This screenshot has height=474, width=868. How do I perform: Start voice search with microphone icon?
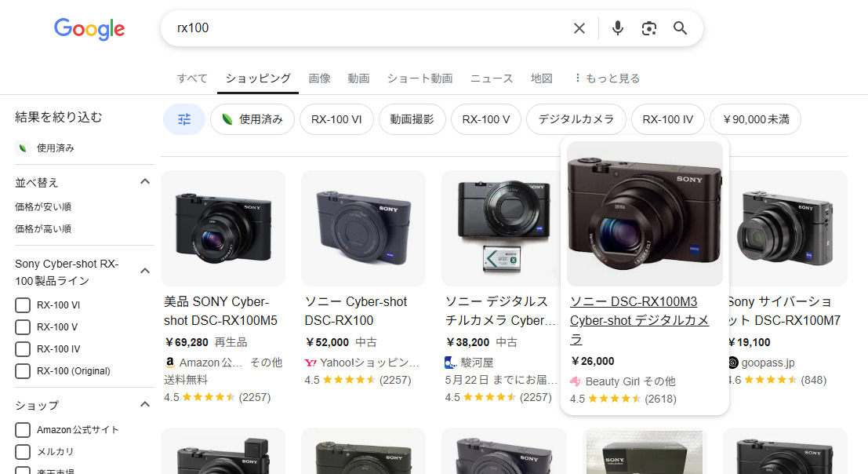pos(617,28)
